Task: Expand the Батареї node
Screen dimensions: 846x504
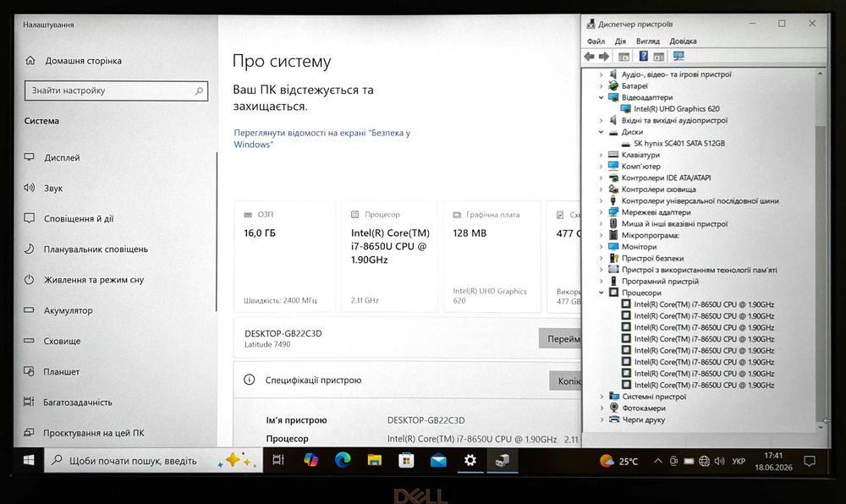Action: click(601, 85)
